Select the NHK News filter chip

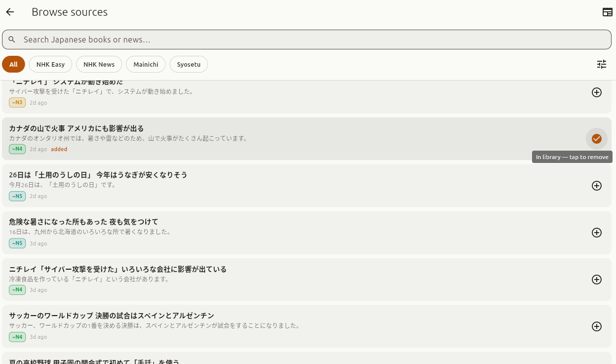99,64
